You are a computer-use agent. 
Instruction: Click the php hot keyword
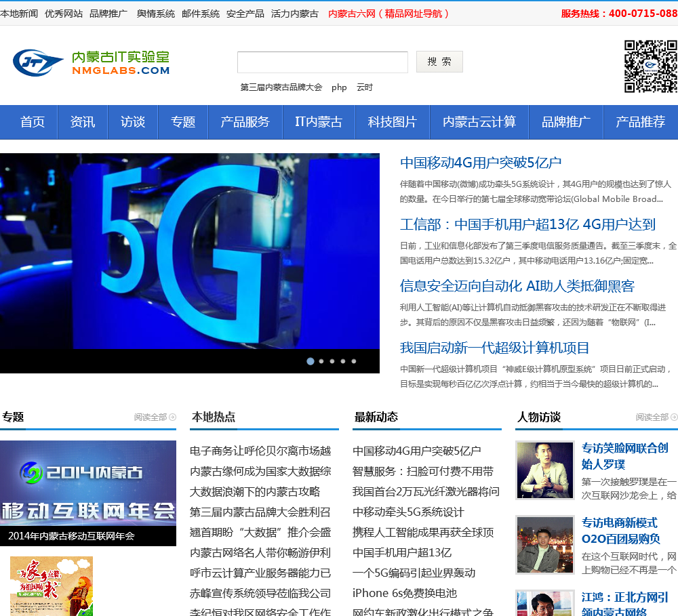click(x=339, y=87)
